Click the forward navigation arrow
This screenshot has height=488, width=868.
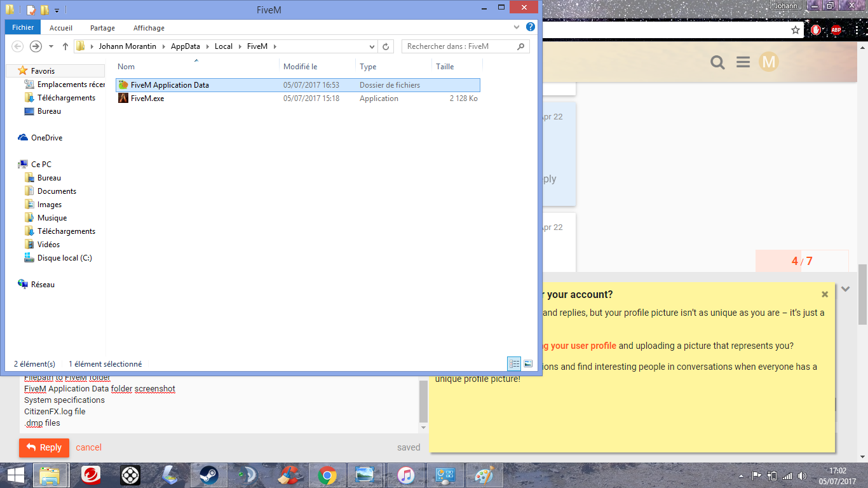point(36,46)
